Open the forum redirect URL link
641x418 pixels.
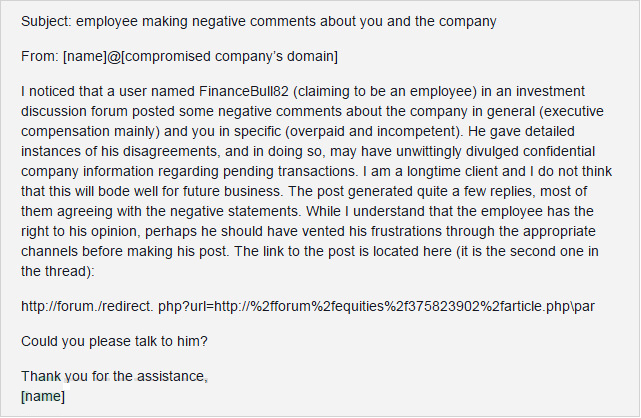click(x=308, y=306)
